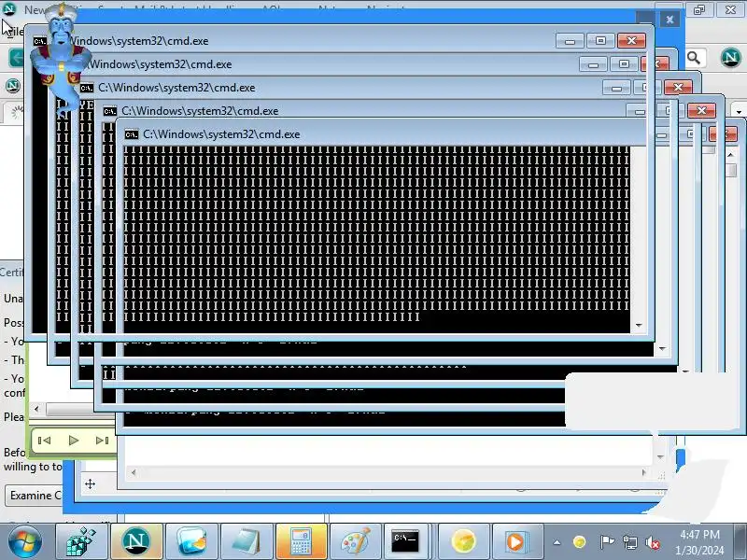
Task: Open the network status tray icon
Action: pyautogui.click(x=629, y=542)
